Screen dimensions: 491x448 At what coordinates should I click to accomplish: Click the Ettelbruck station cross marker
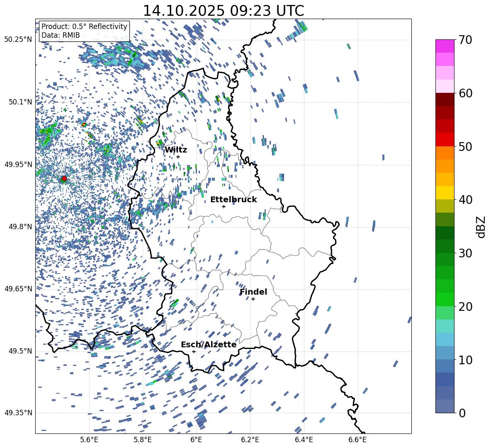[224, 206]
